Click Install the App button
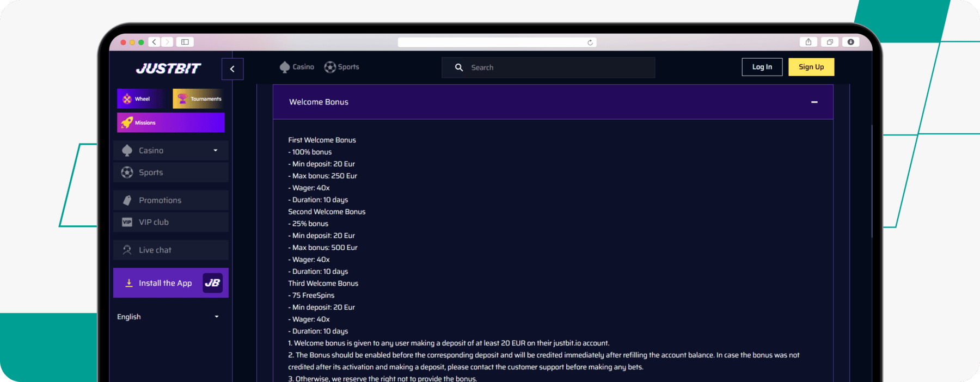980x382 pixels. (x=170, y=283)
